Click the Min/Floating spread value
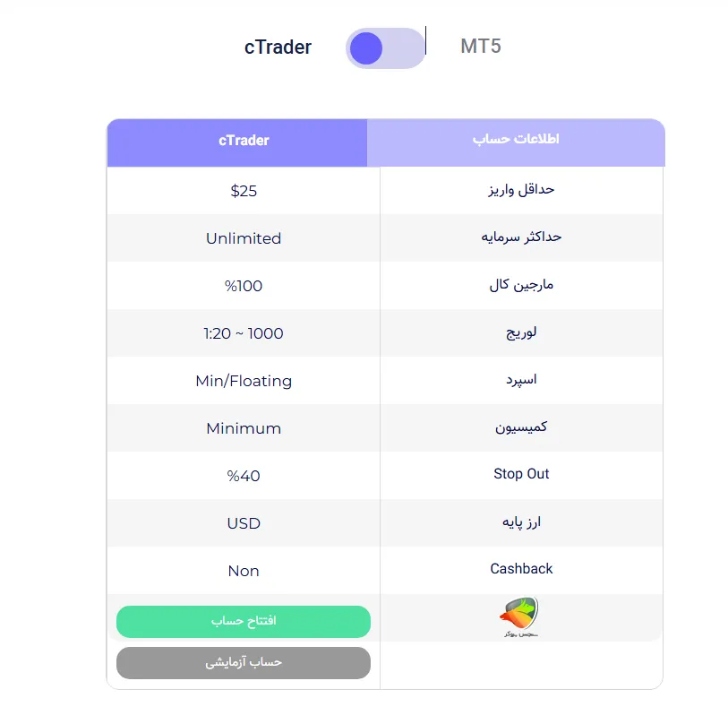 (243, 381)
